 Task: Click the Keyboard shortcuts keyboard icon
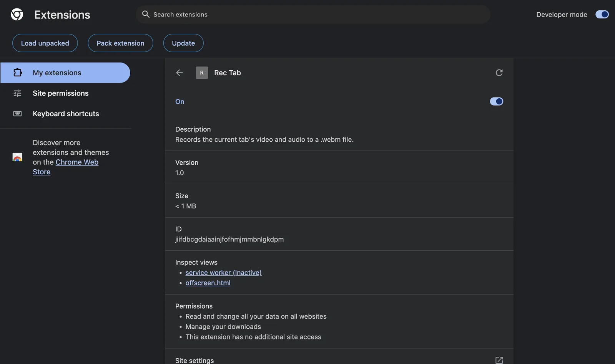coord(18,114)
